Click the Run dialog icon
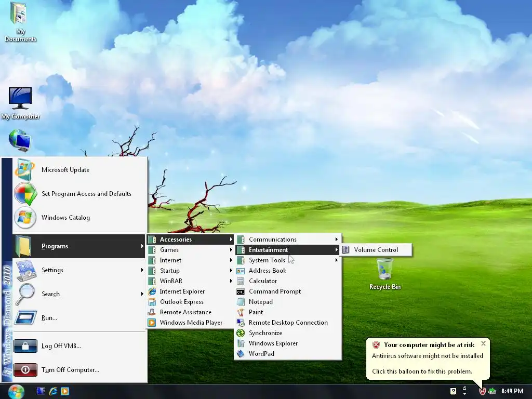532x399 pixels. pos(25,318)
